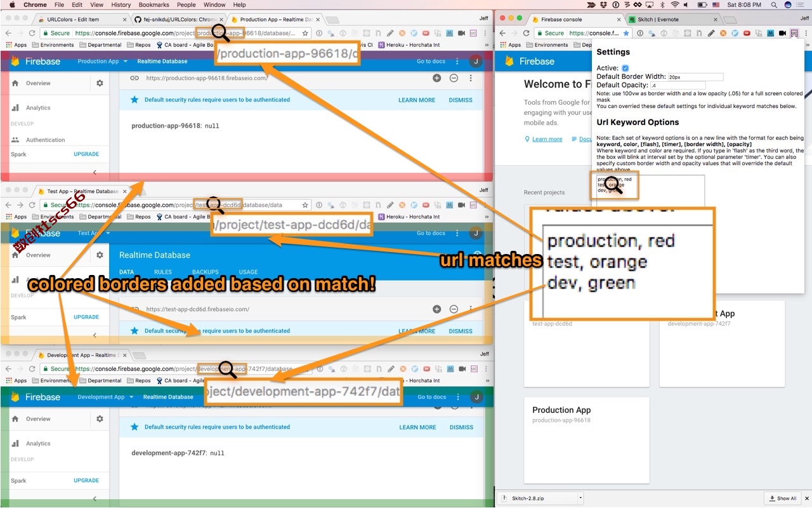Click the J account avatar in Production App window
The width and height of the screenshot is (812, 508).
tap(475, 61)
